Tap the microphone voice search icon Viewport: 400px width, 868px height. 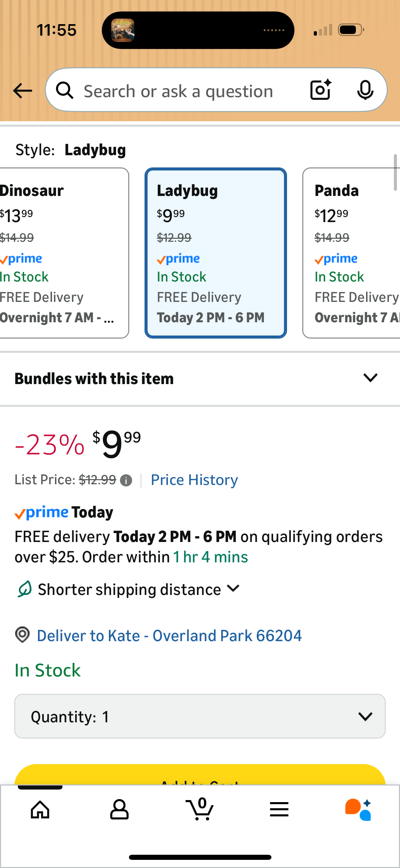(365, 90)
